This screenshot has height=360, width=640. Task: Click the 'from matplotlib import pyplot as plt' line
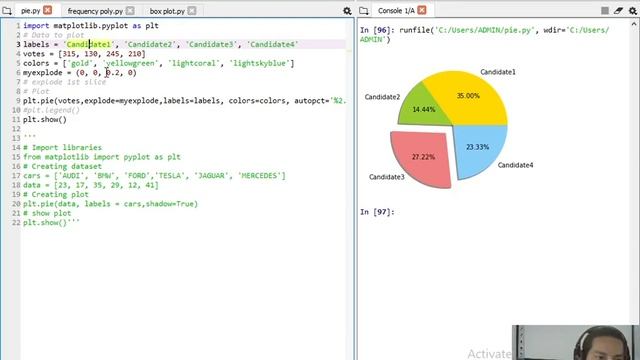(102, 157)
